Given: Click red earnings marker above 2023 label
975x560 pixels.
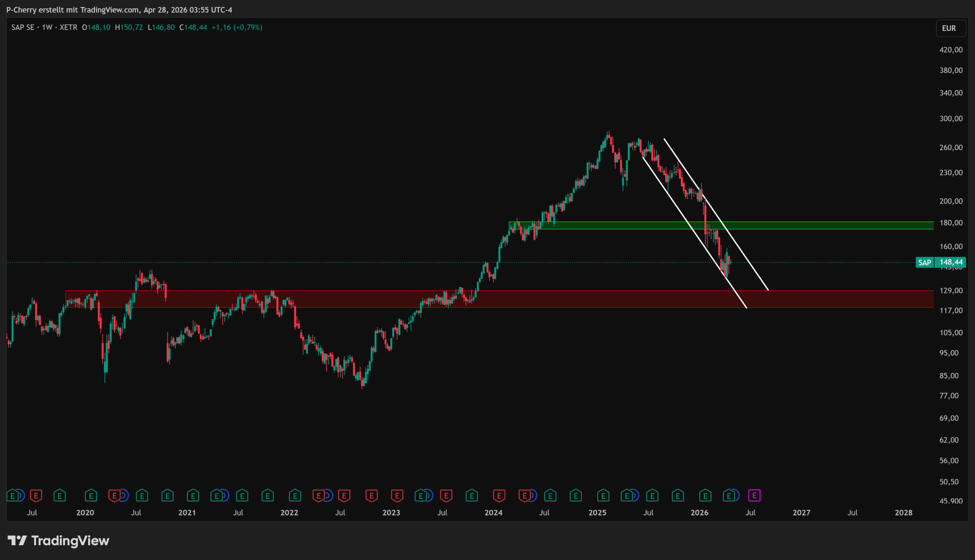Looking at the screenshot, I should pos(397,495).
